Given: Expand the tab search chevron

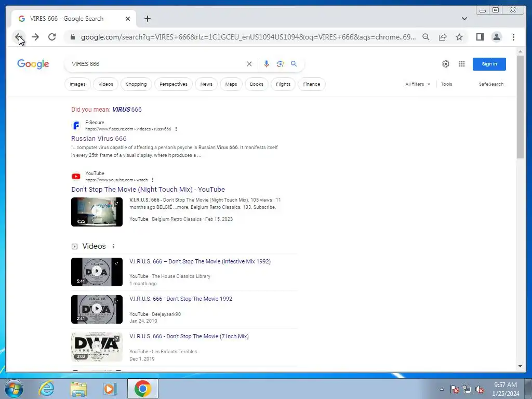Looking at the screenshot, I should (x=464, y=19).
